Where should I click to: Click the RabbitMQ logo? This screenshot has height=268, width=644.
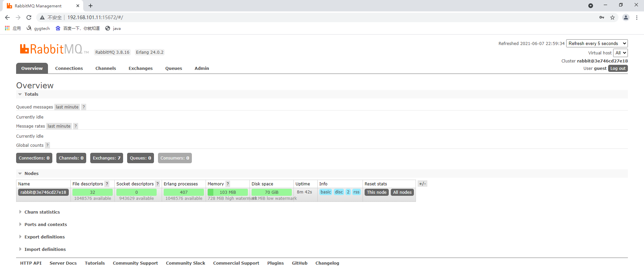54,49
